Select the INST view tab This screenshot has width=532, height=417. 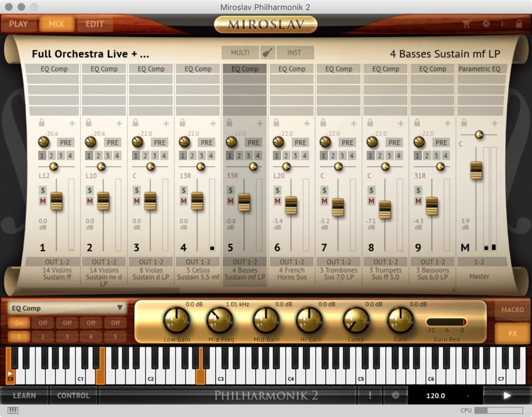[x=294, y=52]
